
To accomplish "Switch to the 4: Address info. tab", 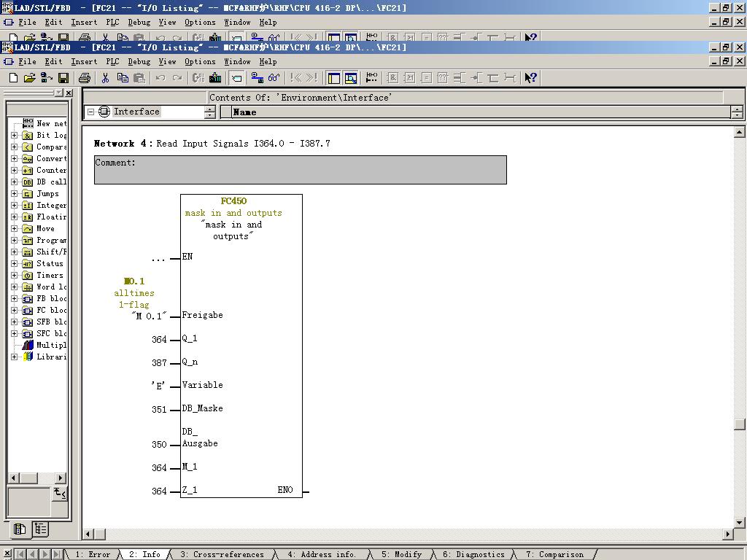I will pos(322,554).
